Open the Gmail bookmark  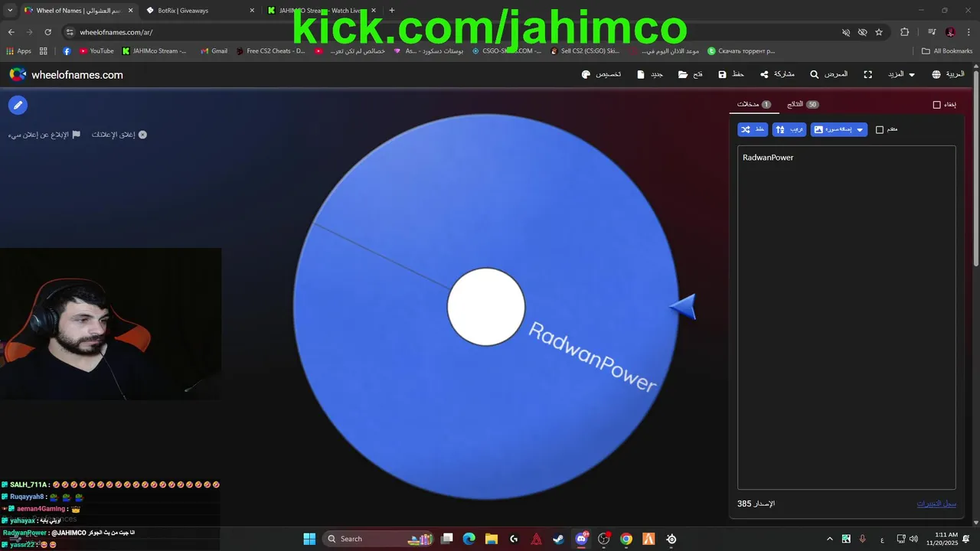point(214,51)
